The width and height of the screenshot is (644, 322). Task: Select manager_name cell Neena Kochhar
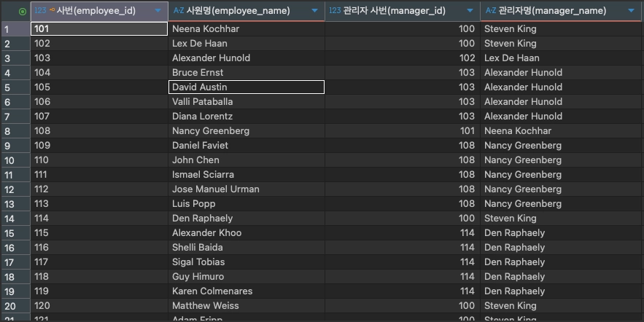click(562, 131)
